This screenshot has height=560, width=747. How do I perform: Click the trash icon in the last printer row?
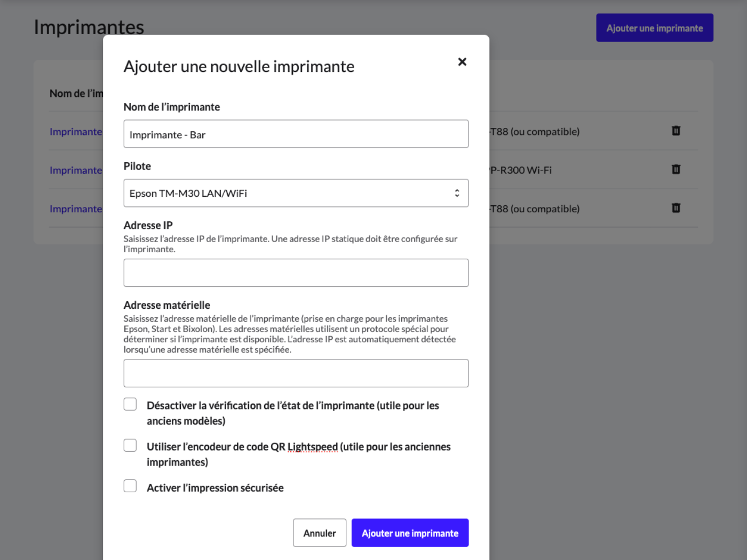676,208
